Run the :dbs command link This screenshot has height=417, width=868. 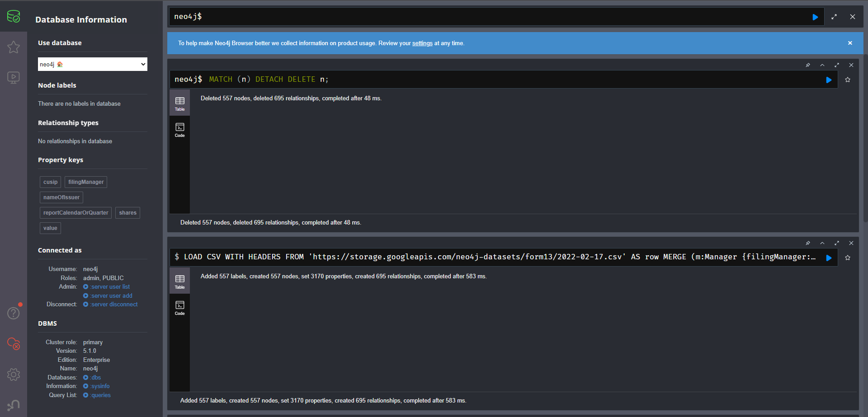(x=92, y=378)
